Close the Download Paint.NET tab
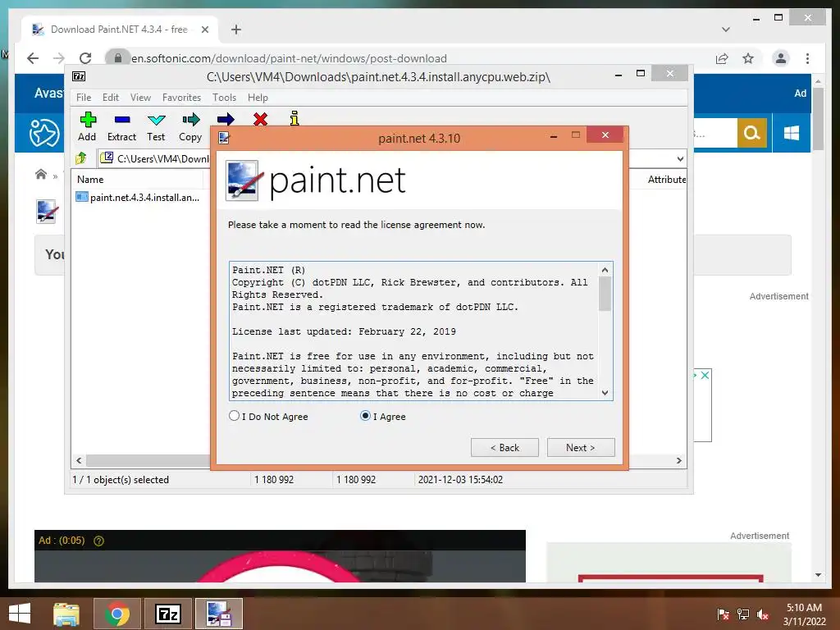840x630 pixels. (204, 30)
